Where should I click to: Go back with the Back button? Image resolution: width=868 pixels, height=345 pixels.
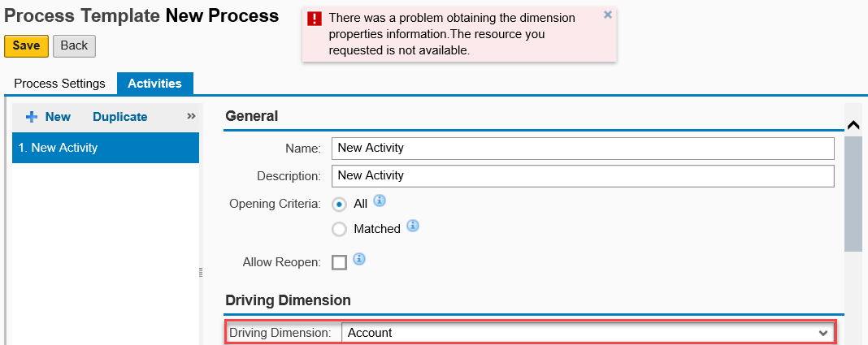(74, 46)
